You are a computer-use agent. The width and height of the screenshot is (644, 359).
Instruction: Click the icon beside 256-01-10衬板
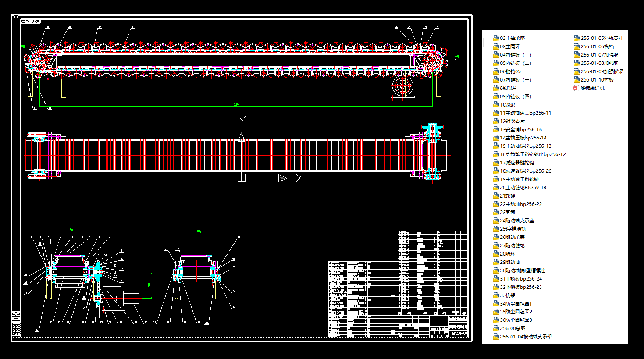(576, 80)
